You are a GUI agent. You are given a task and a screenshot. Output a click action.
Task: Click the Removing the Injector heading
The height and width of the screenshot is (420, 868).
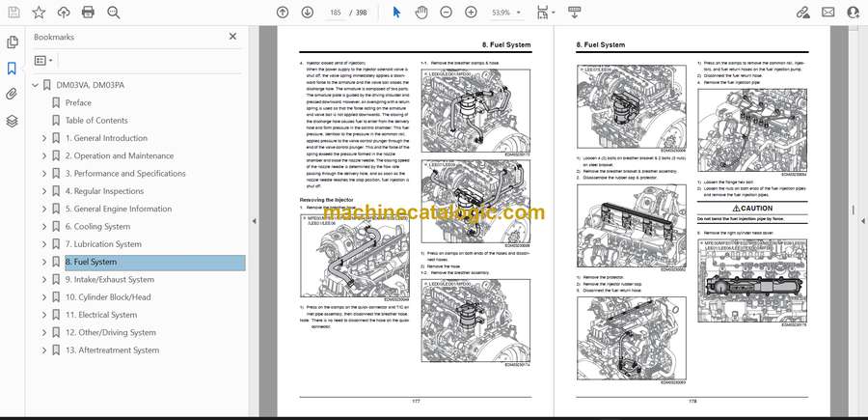327,200
